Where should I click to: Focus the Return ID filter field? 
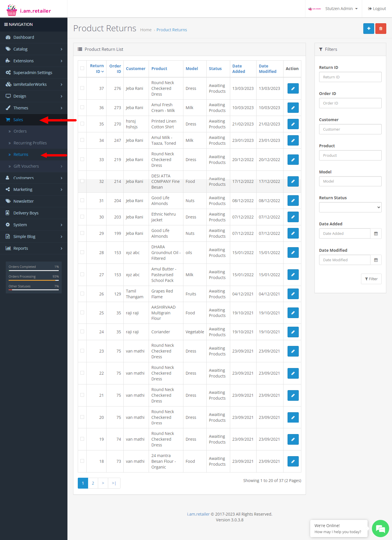tap(350, 77)
